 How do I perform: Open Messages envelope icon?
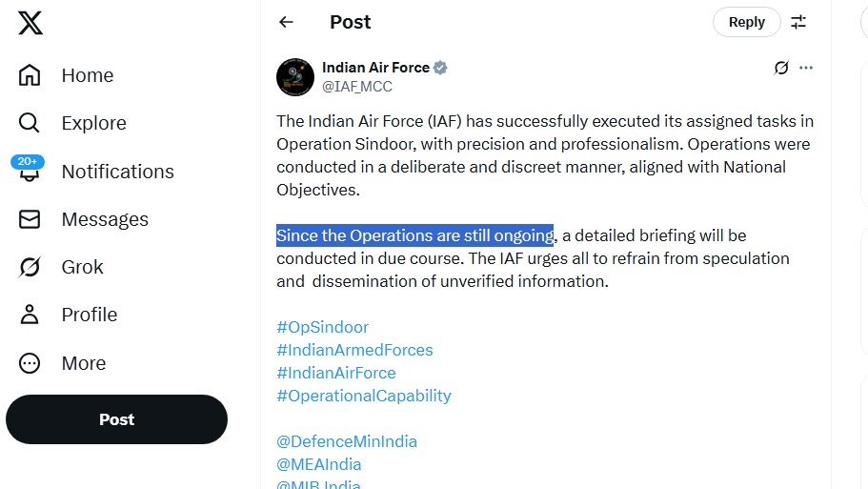[30, 219]
